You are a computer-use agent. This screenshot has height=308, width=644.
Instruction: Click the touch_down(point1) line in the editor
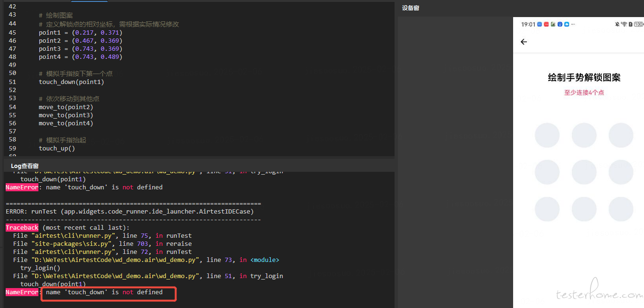point(71,82)
